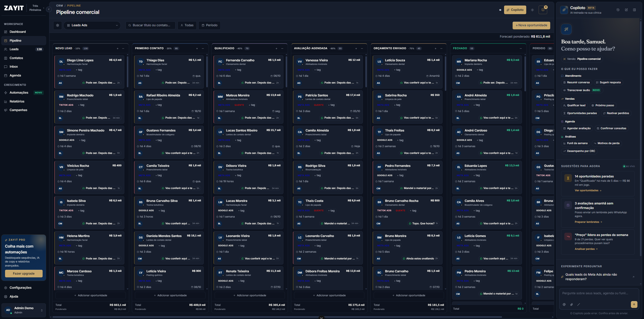The width and height of the screenshot is (644, 319).
Task: Open the Vanessa Vieira opportunity card
Action: pyautogui.click(x=328, y=72)
